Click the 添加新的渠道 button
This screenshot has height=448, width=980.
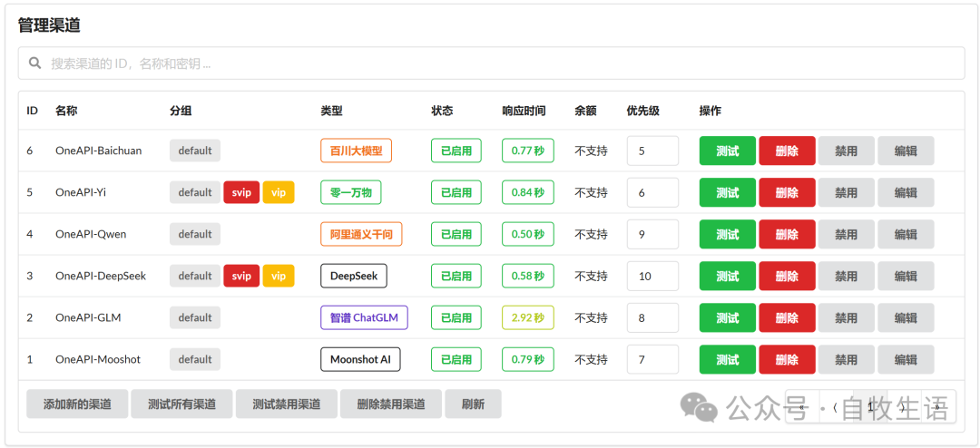coord(77,404)
